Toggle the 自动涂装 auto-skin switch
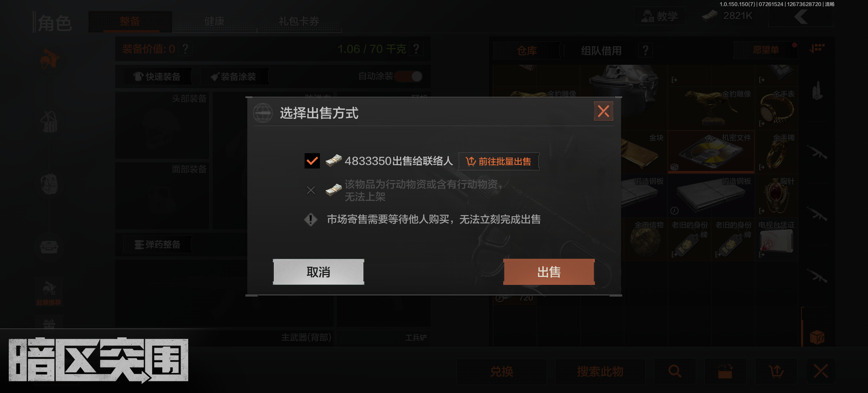This screenshot has width=868, height=393. click(x=409, y=76)
